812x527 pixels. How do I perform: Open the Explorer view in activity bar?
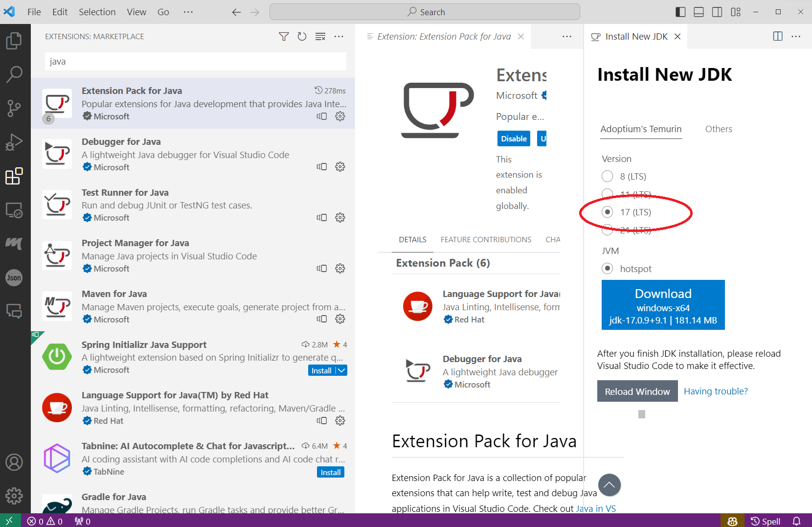click(x=14, y=41)
